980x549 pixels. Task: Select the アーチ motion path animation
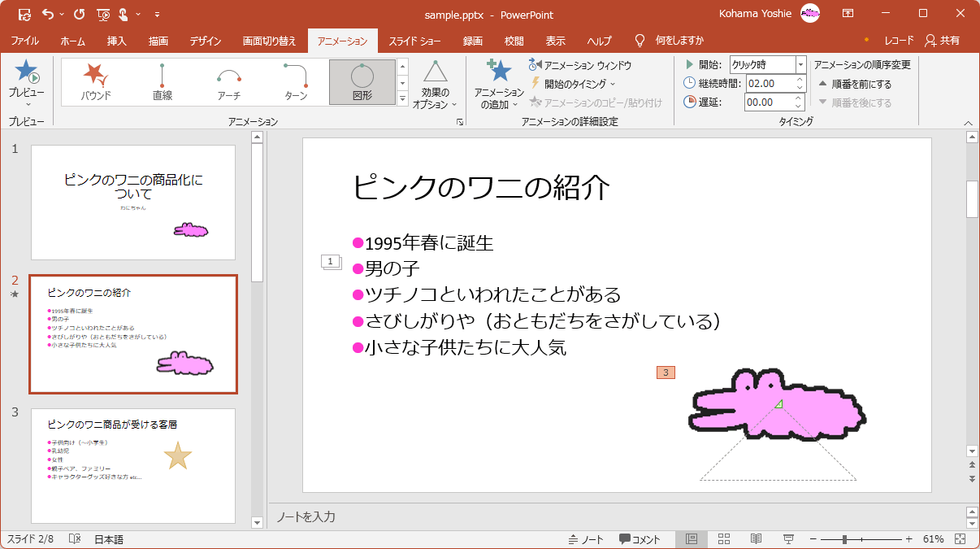click(229, 82)
